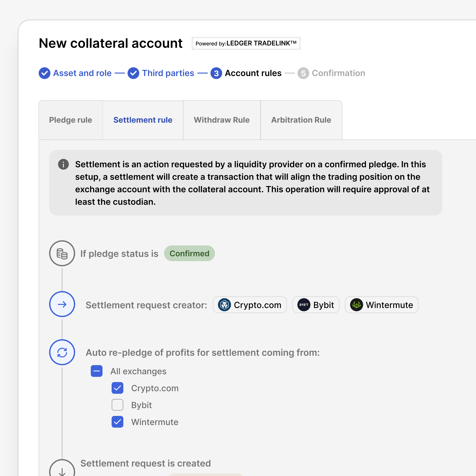476x476 pixels.
Task: Go back to Asset and role step
Action: (x=75, y=73)
